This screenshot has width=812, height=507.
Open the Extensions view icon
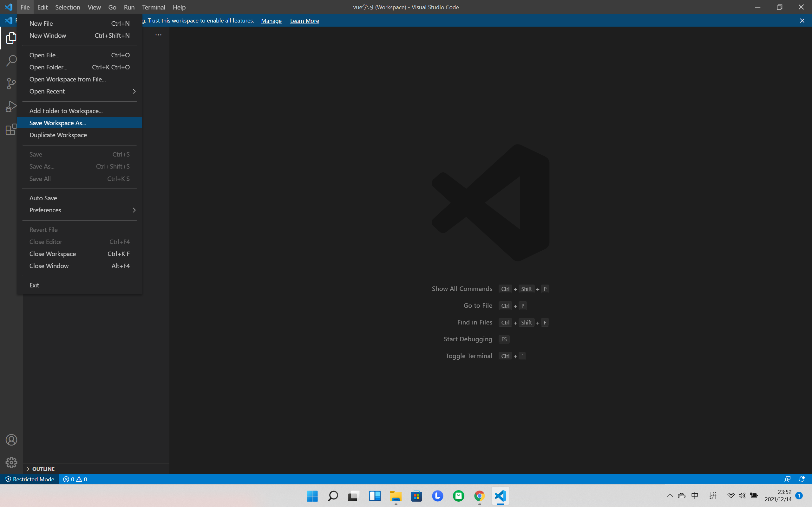11,129
